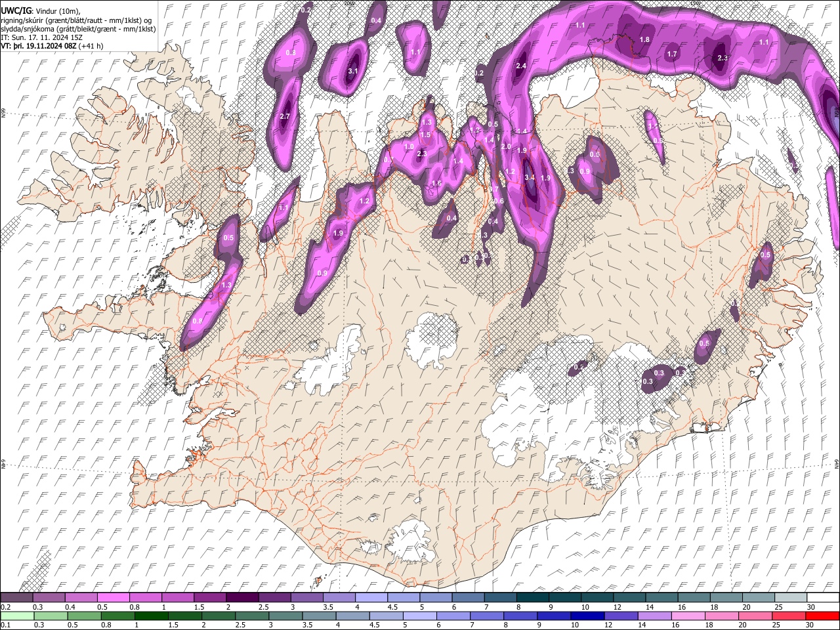Image resolution: width=840 pixels, height=630 pixels.
Task: Click the 1.7 precipitation value on the map
Action: (672, 54)
